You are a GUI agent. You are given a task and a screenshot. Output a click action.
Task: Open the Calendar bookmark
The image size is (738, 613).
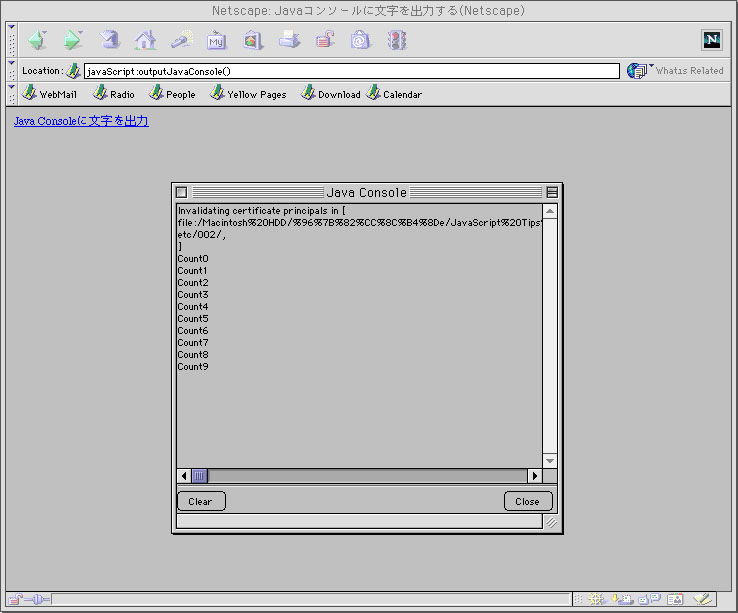click(394, 93)
